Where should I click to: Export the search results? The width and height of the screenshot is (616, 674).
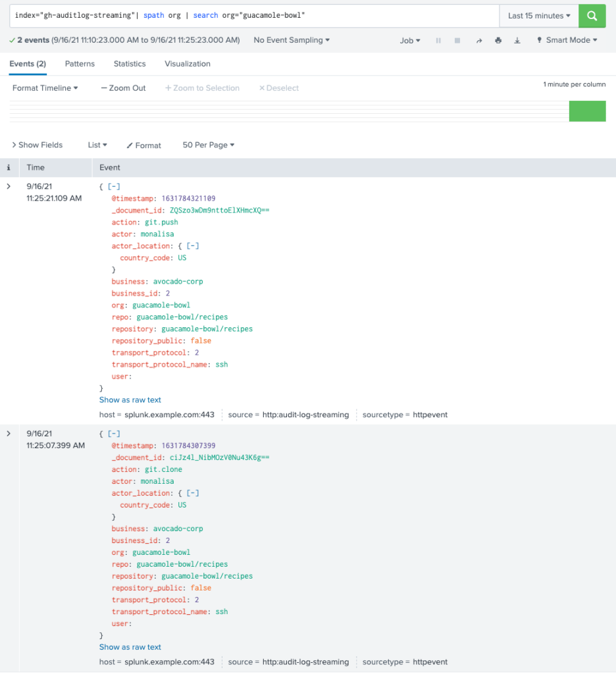(517, 40)
